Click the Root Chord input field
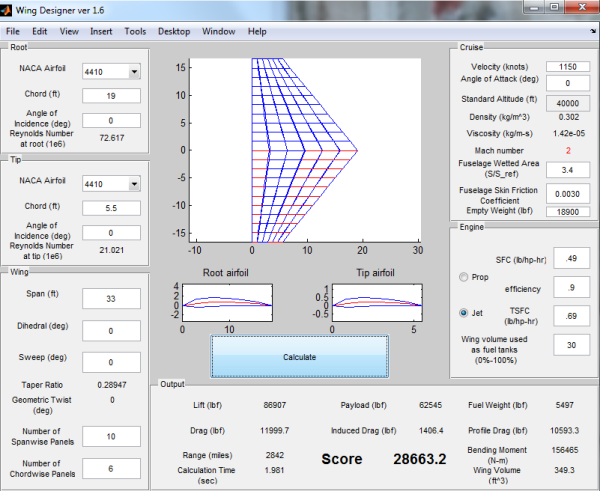The height and width of the screenshot is (491, 600). (113, 96)
